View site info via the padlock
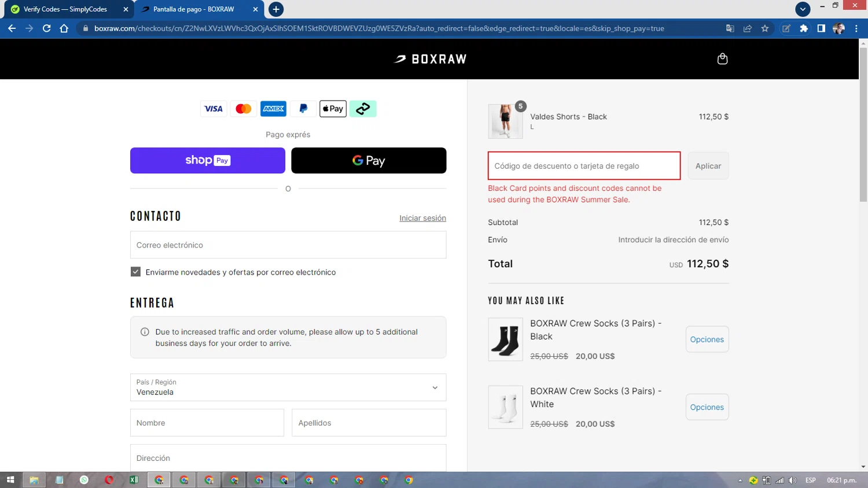Screen dimensions: 868x488 [x=86, y=28]
